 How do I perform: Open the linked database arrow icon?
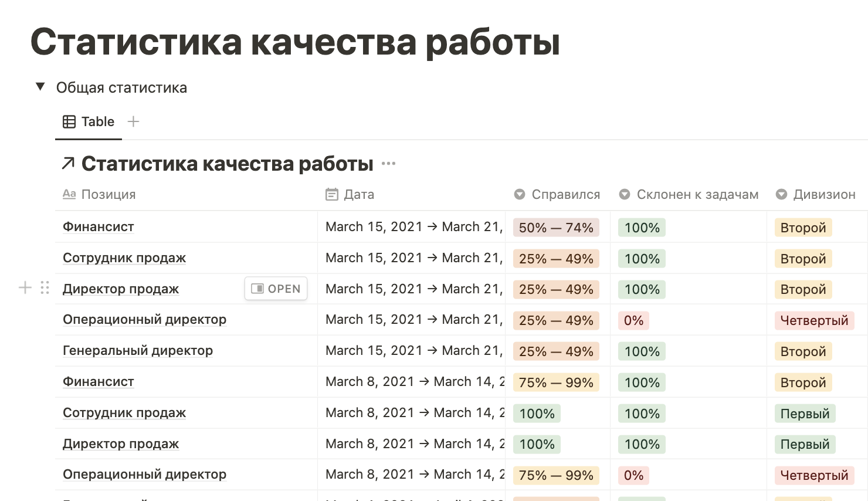[68, 164]
